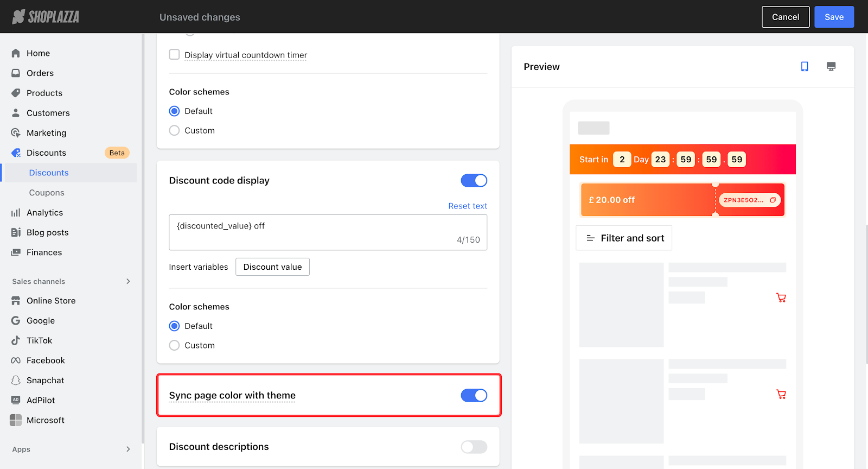Enable the Discount descriptions toggle
This screenshot has width=868, height=469.
pos(474,447)
